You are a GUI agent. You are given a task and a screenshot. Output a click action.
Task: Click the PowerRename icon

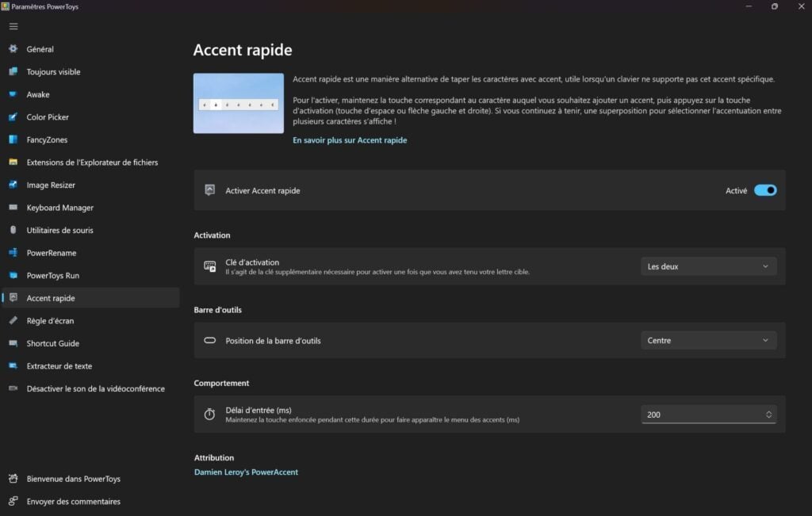click(13, 253)
